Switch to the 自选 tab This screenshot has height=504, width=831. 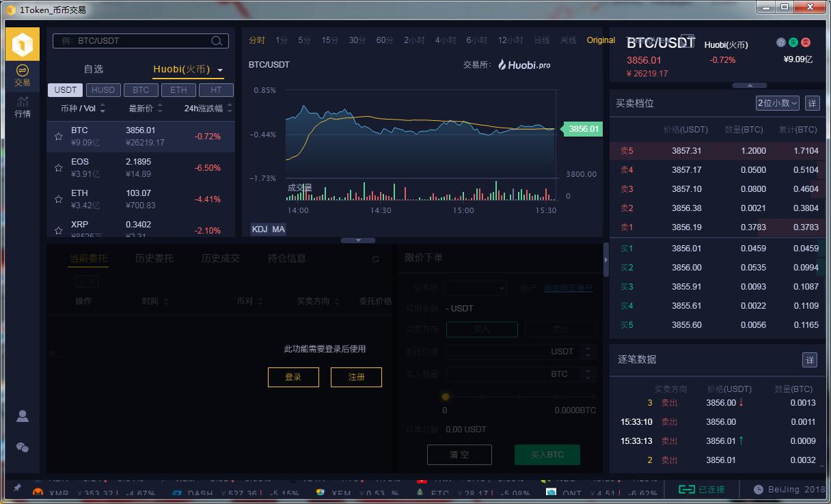coord(94,69)
